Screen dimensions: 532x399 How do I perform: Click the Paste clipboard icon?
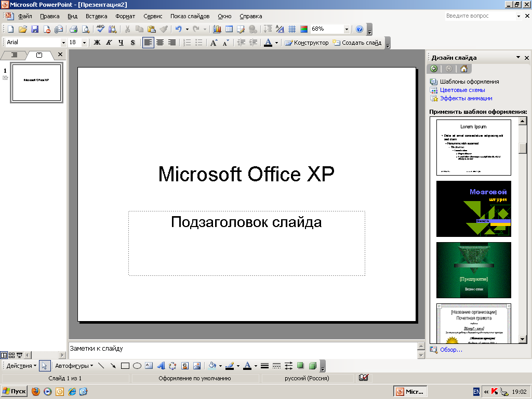point(151,30)
